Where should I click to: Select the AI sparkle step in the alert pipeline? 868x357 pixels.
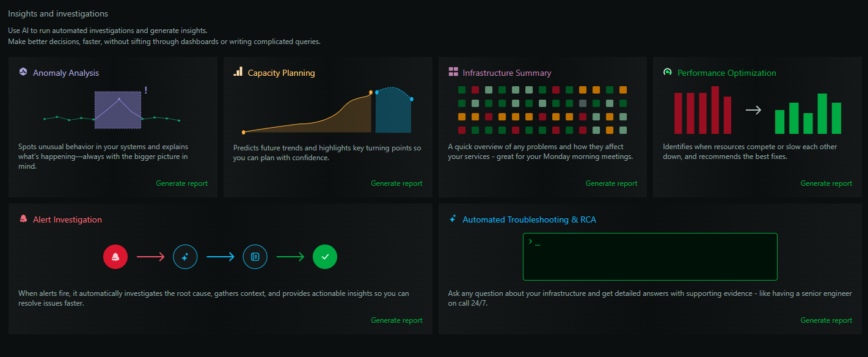tap(185, 257)
